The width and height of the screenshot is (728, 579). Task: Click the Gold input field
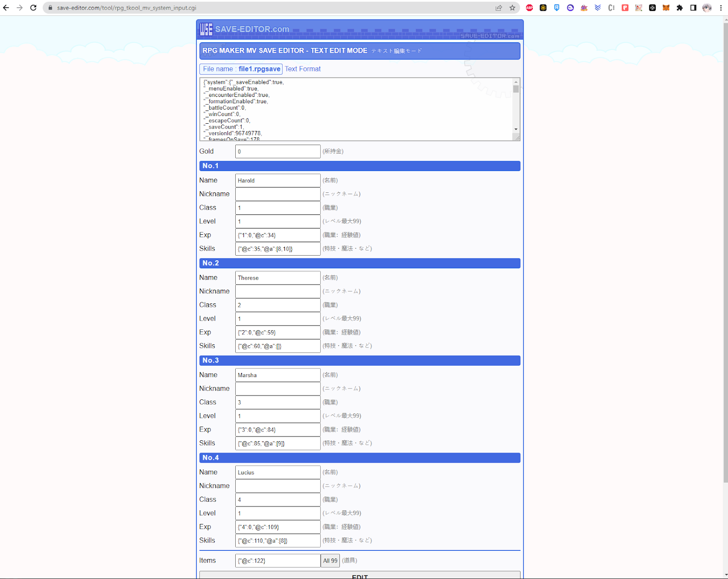click(x=278, y=151)
